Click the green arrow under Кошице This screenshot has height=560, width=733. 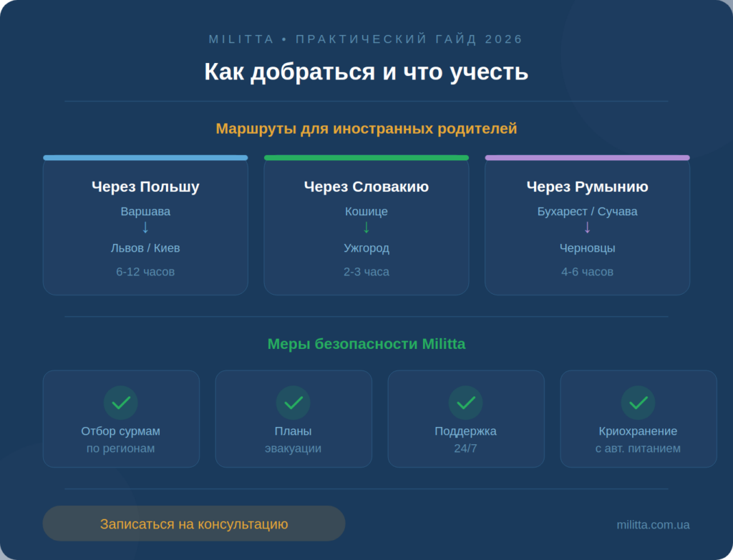click(x=366, y=227)
